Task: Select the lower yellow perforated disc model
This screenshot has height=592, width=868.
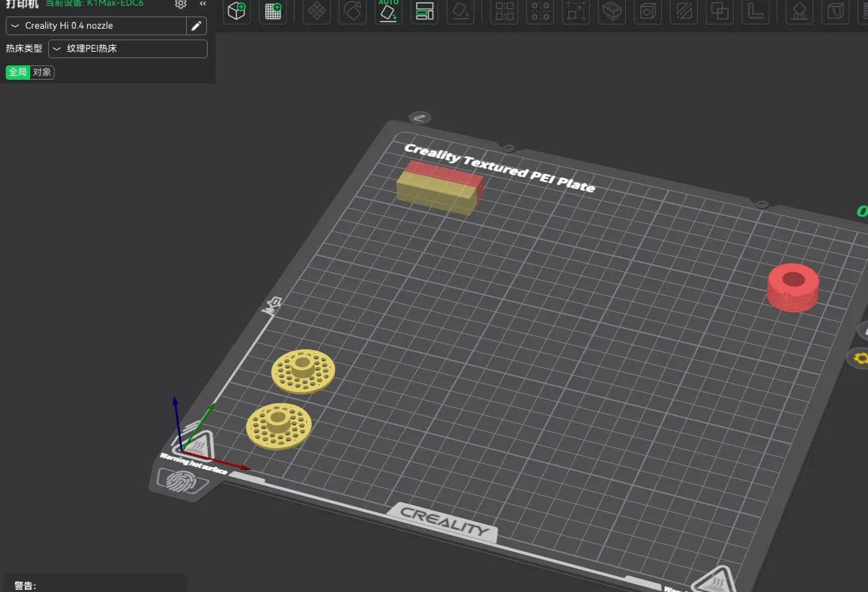Action: (278, 426)
